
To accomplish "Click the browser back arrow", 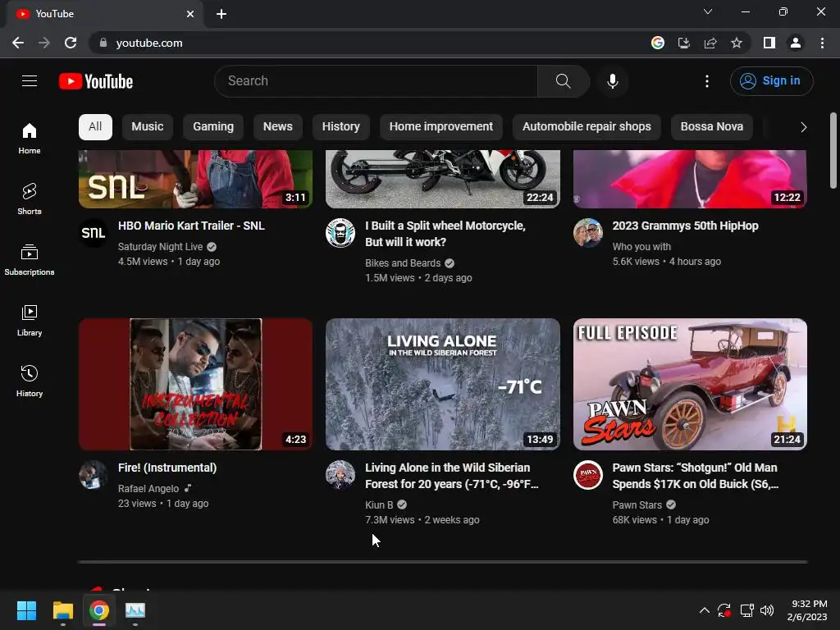I will tap(18, 43).
